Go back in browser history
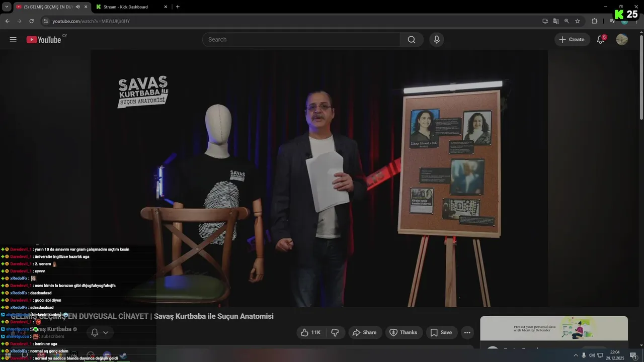This screenshot has height=362, width=644. [7, 21]
